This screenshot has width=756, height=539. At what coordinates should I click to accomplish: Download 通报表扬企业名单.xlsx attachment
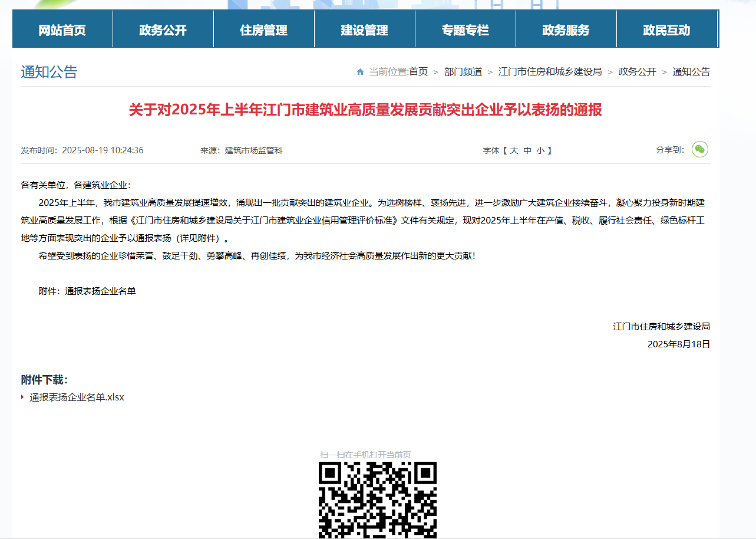[77, 397]
